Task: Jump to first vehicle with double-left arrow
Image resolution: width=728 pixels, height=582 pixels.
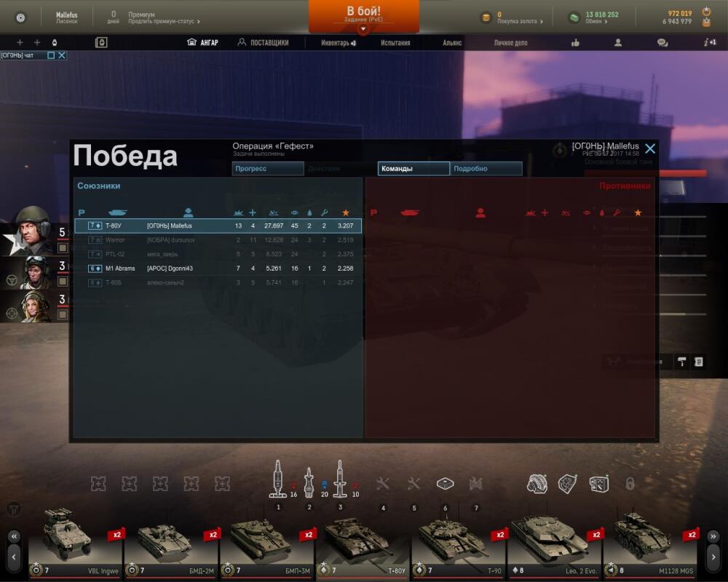Action: (14, 536)
